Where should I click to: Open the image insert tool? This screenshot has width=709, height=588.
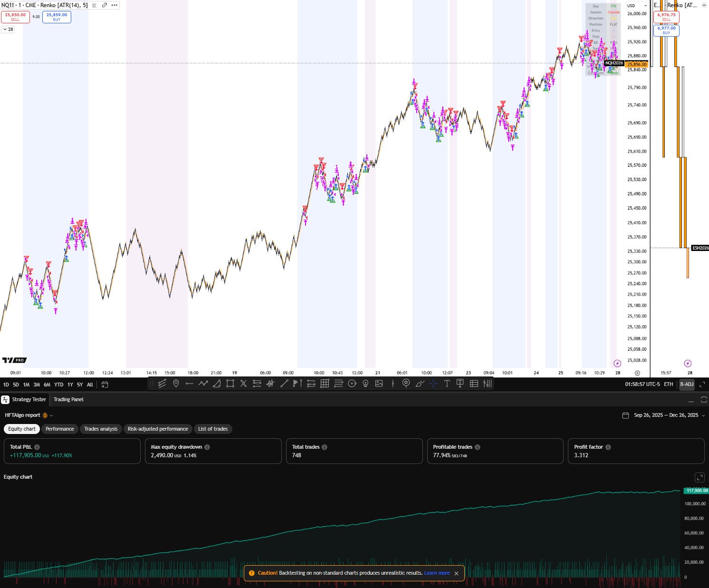[x=379, y=384]
